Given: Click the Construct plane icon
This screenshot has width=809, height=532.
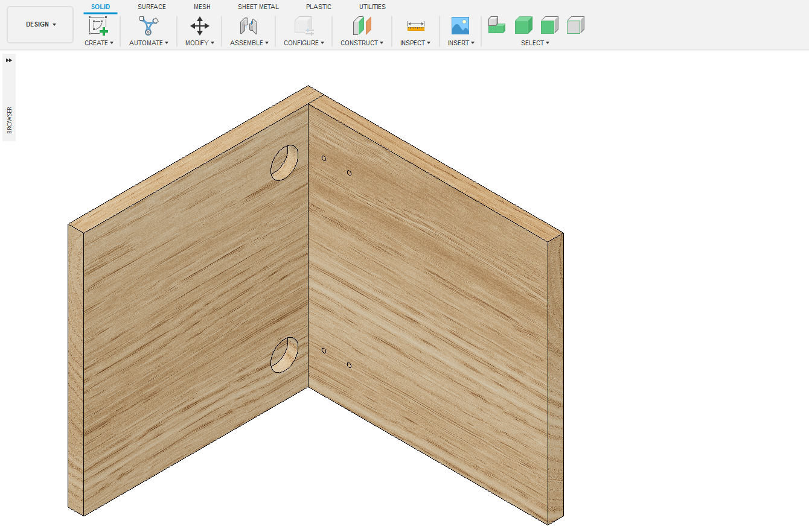Looking at the screenshot, I should tap(362, 25).
